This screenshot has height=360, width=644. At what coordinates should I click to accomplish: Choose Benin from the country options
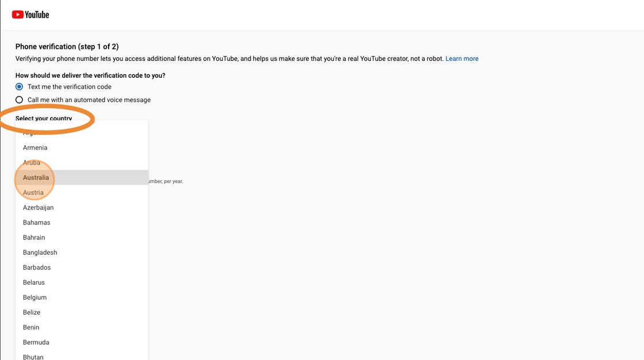pyautogui.click(x=82, y=328)
